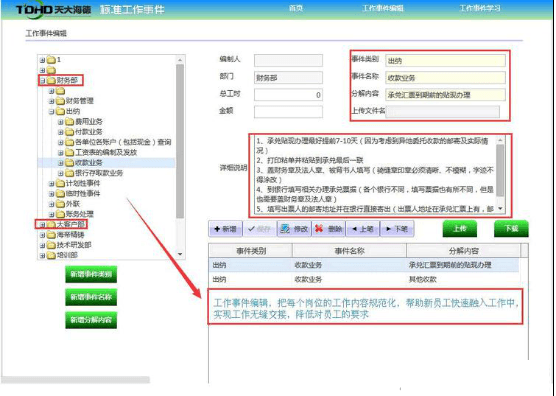Click the 新增分解内容 button
556x396 pixels.
tap(91, 320)
